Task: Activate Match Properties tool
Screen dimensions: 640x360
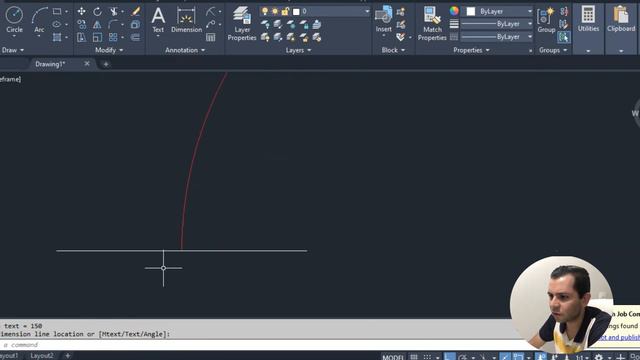Action: 432,23
